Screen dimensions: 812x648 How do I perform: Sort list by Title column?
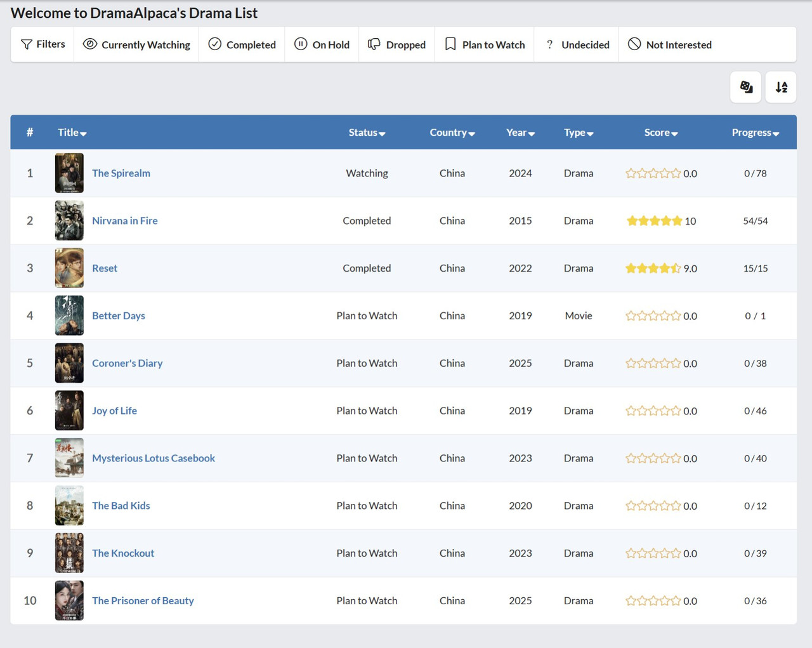(x=72, y=133)
